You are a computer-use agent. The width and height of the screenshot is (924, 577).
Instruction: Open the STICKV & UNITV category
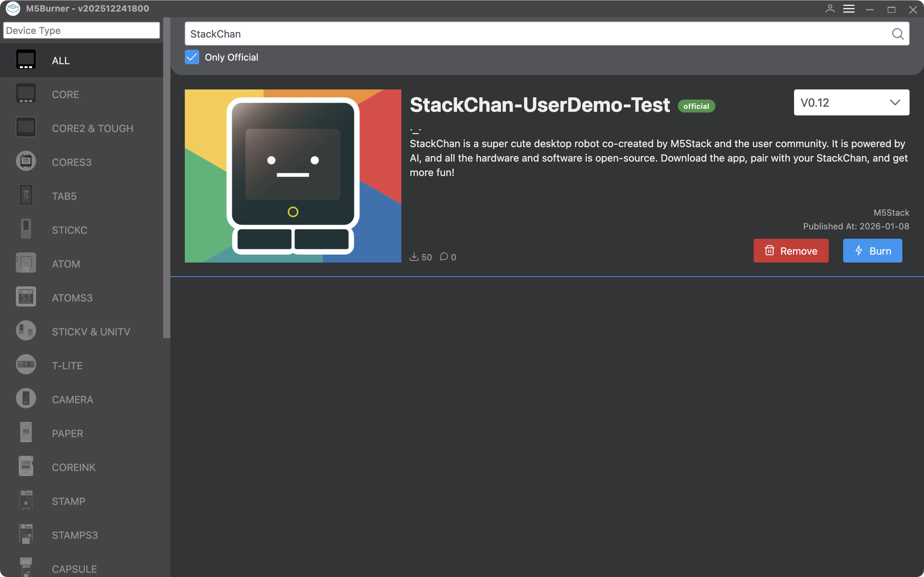click(91, 332)
